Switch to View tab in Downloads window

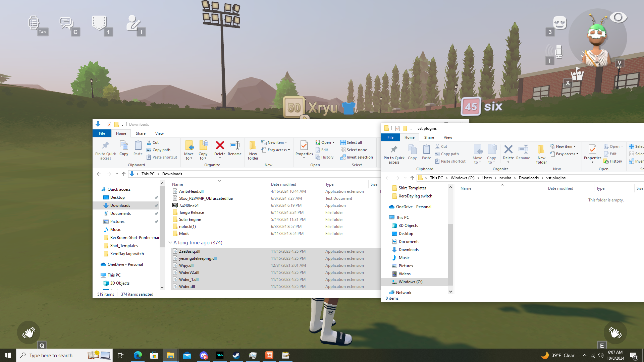tap(159, 133)
